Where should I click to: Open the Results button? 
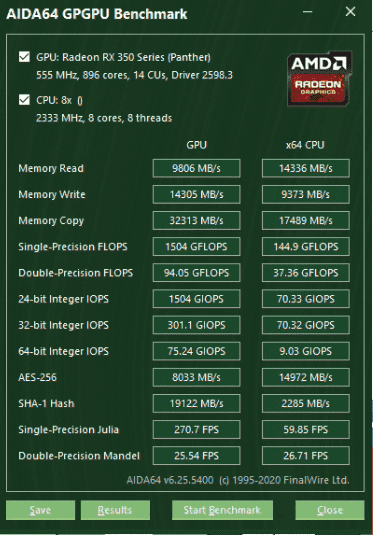coord(115,510)
